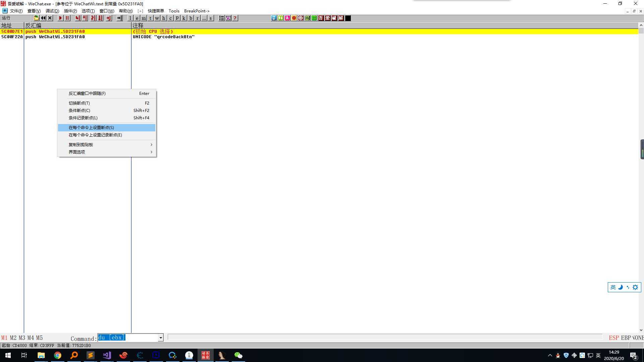
Task: Click the appearance options grid icon
Action: pos(228,18)
